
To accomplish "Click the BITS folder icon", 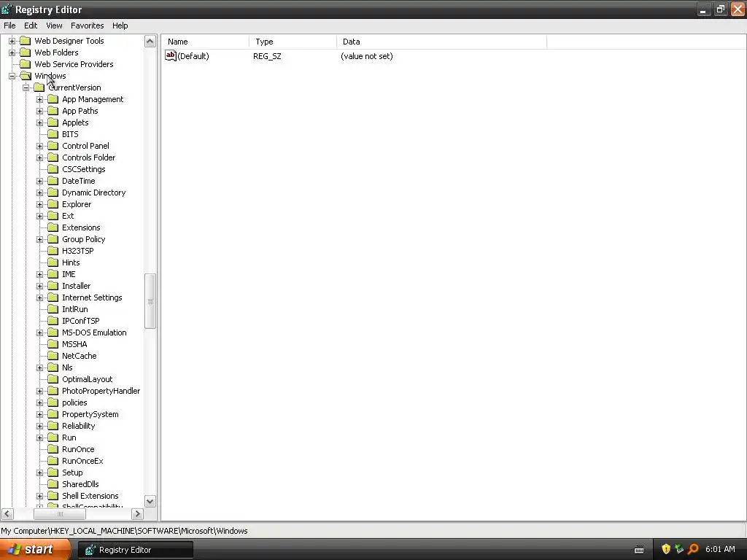I will pos(53,134).
